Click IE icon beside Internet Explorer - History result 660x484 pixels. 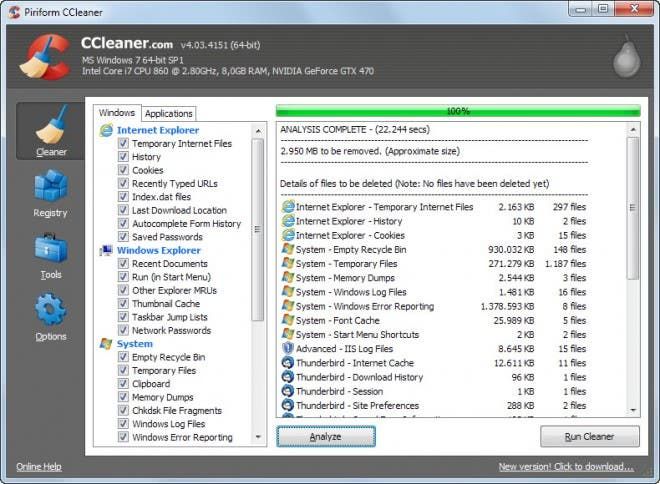pyautogui.click(x=288, y=221)
